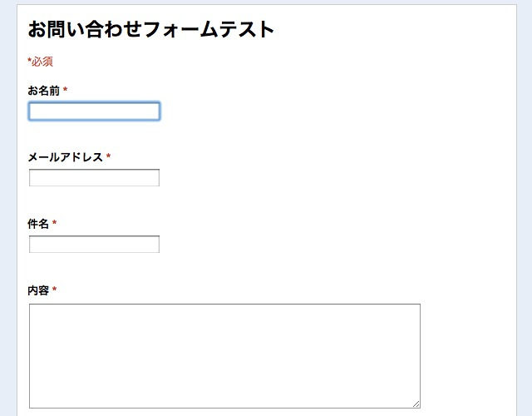Viewport: 532px width, 416px height.
Task: Click the 件名 field label
Action: 38,224
